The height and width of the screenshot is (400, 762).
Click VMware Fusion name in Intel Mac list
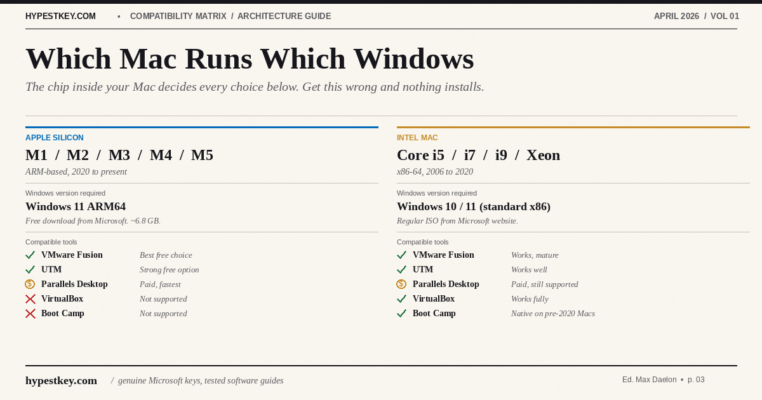click(443, 255)
